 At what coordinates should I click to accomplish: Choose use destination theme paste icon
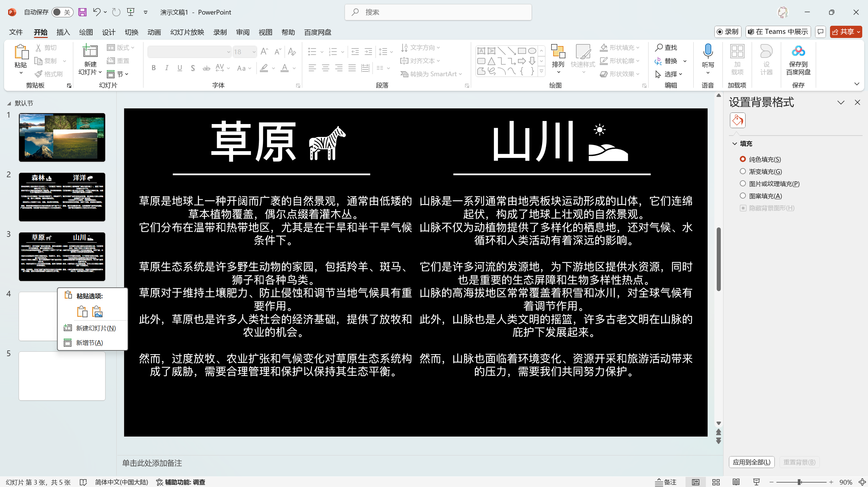82,311
